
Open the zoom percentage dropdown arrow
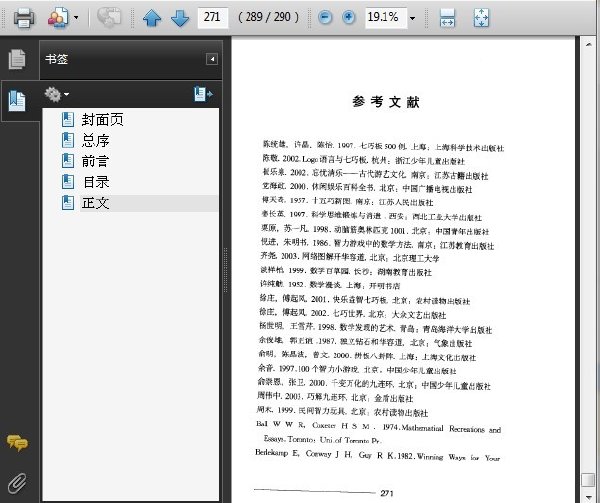coord(412,18)
